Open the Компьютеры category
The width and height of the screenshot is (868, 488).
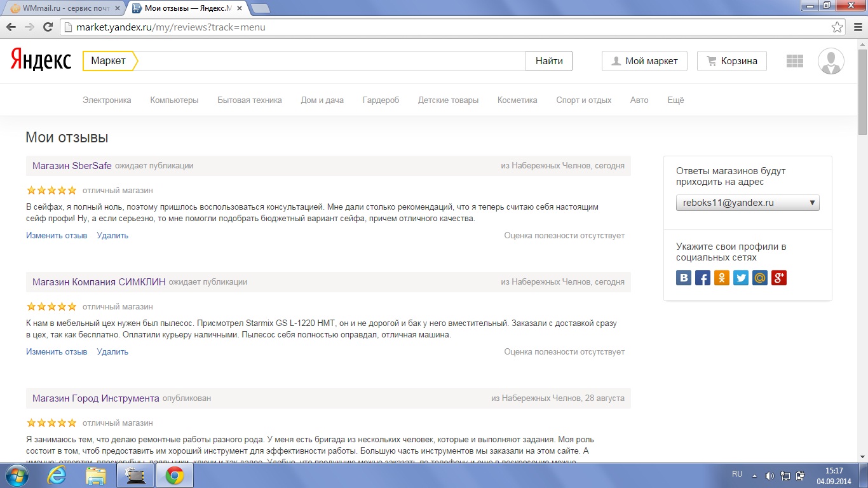point(174,100)
